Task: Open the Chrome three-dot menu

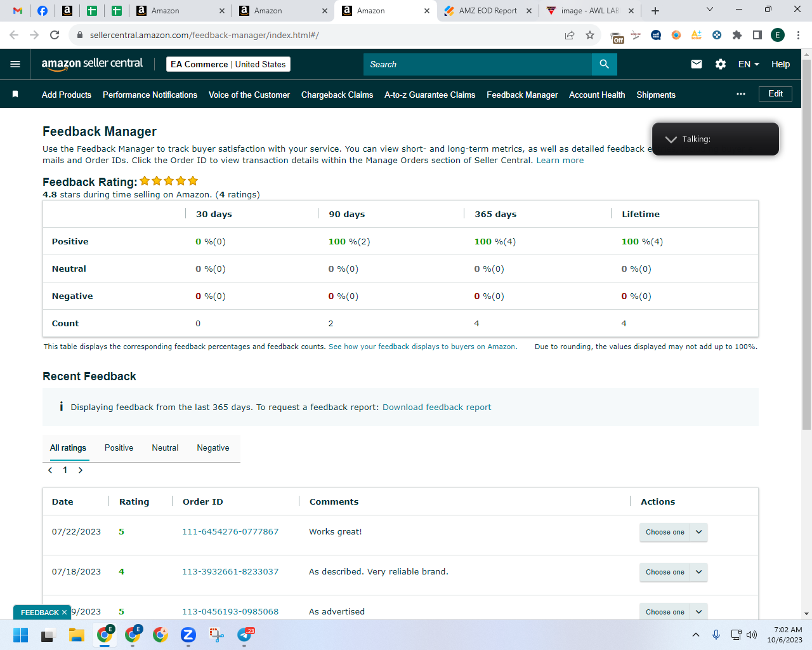Action: point(798,35)
